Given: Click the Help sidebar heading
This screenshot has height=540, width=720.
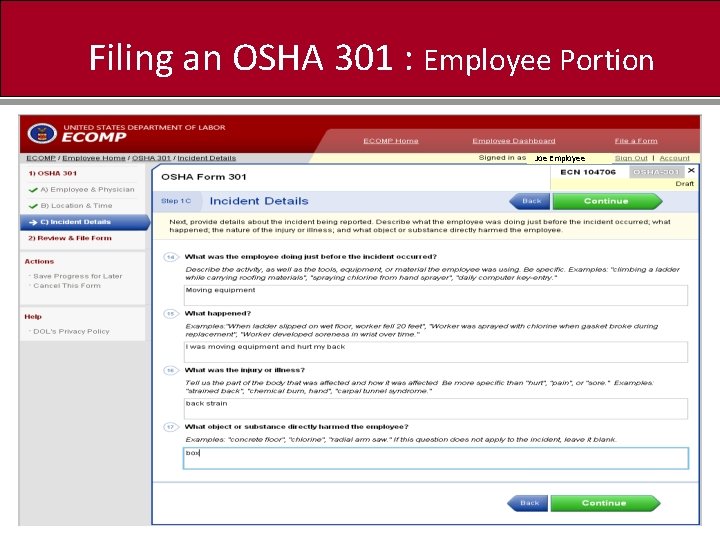Looking at the screenshot, I should coord(33,316).
